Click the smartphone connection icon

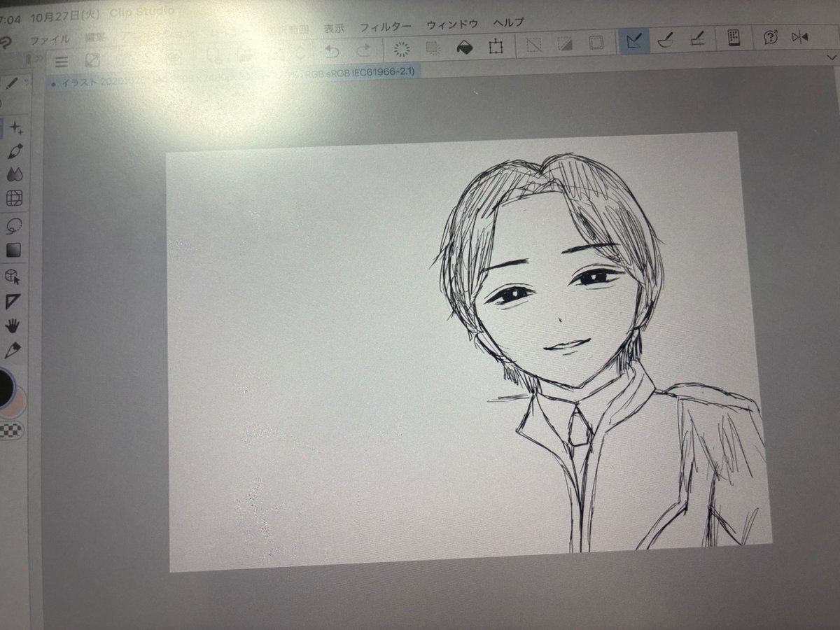(734, 38)
